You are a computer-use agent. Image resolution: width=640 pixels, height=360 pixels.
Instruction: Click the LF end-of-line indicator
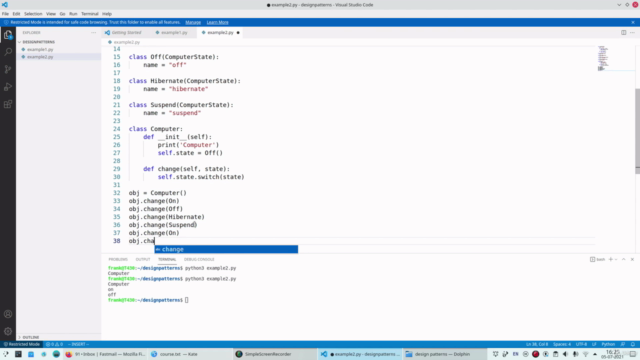click(x=594, y=344)
